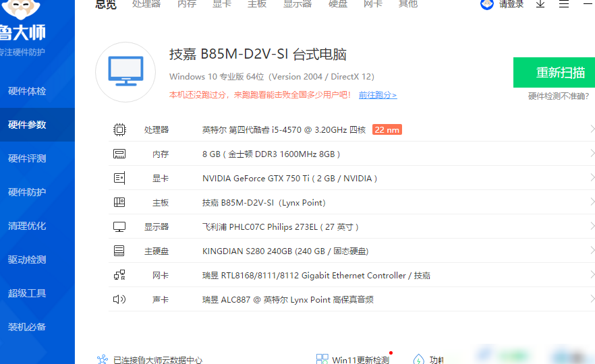Image resolution: width=595 pixels, height=364 pixels.
Task: Switch to the 硬盘 tab
Action: pos(338,4)
